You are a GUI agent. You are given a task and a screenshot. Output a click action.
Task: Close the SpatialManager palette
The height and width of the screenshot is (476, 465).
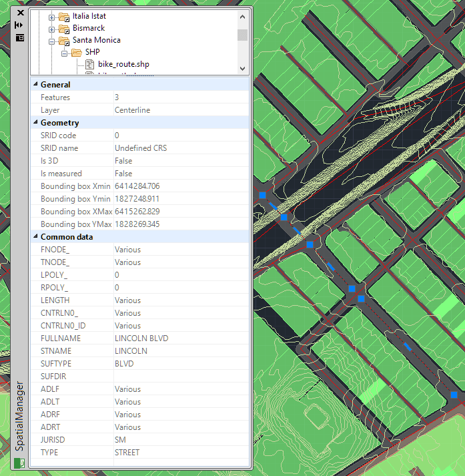19,13
